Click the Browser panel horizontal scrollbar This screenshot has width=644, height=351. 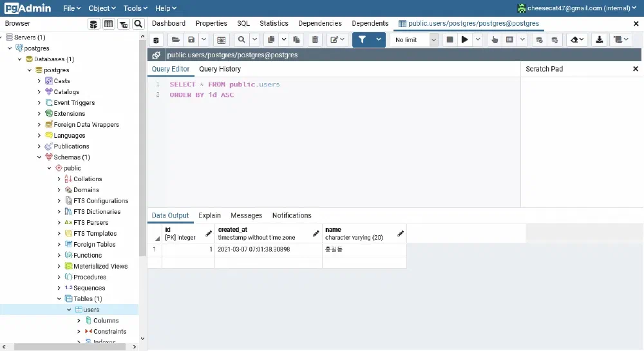pos(70,347)
